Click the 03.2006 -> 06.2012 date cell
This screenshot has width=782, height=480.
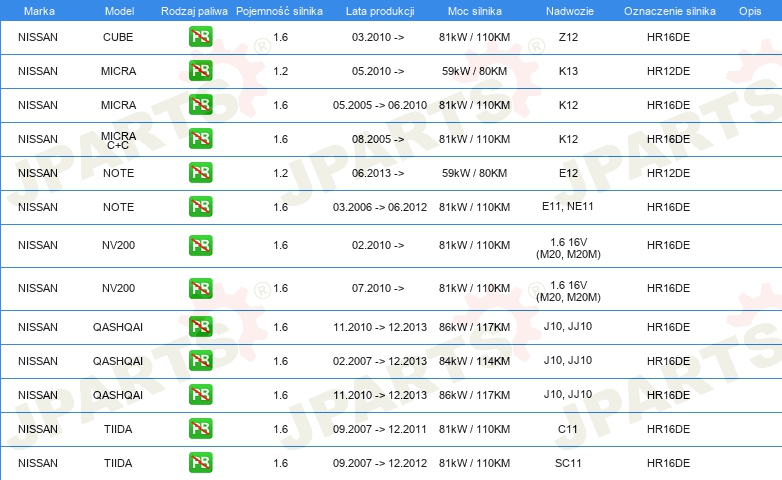click(380, 207)
